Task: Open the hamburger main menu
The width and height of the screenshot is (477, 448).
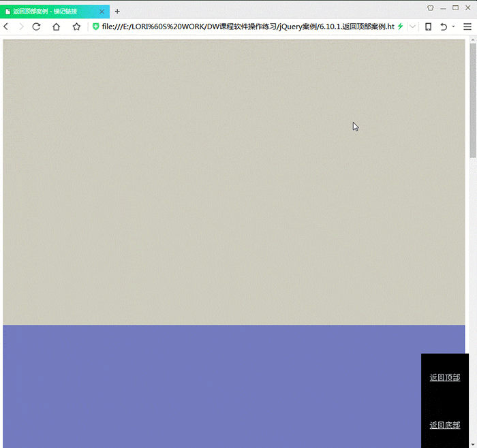Action: (x=467, y=27)
